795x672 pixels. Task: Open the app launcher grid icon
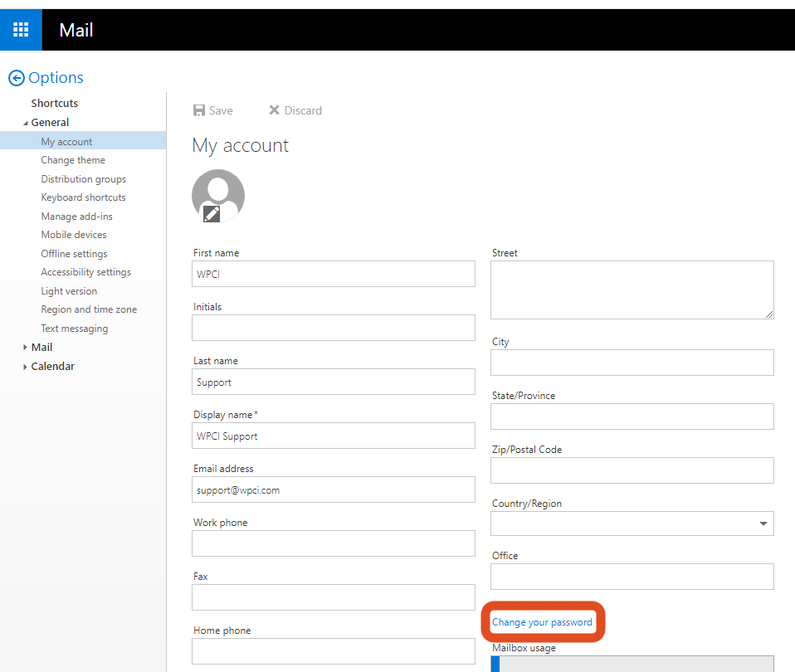tap(21, 30)
